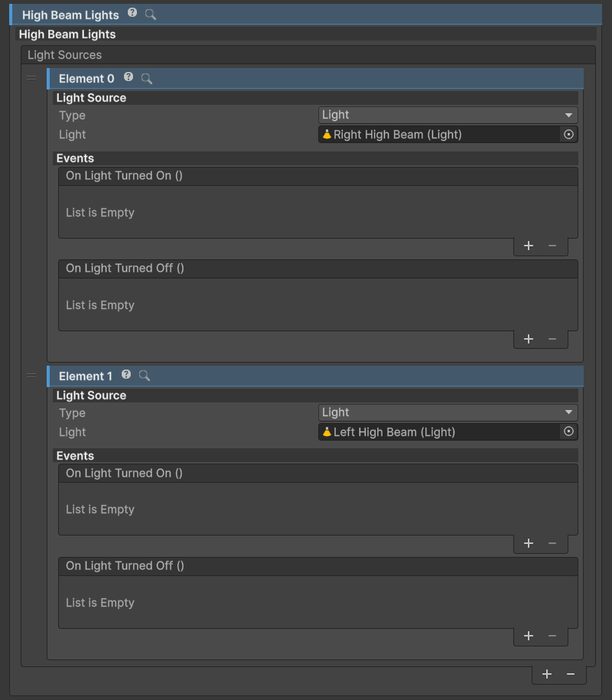Screen dimensions: 612x700
Task: Click the Type label in Element 0
Action: click(72, 116)
